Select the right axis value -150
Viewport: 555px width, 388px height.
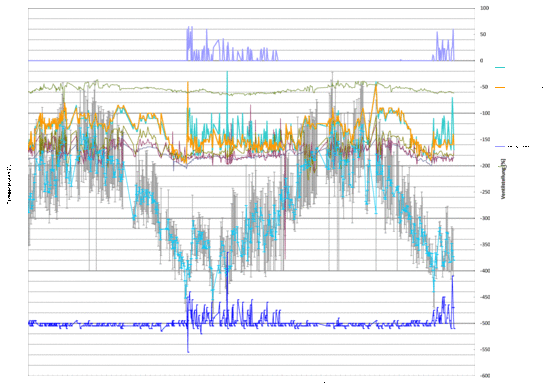coord(485,139)
